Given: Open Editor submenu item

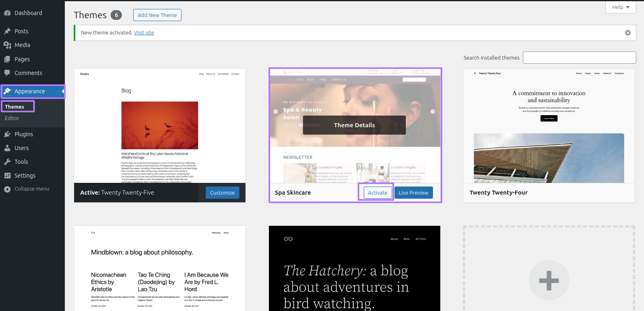Looking at the screenshot, I should click(12, 118).
